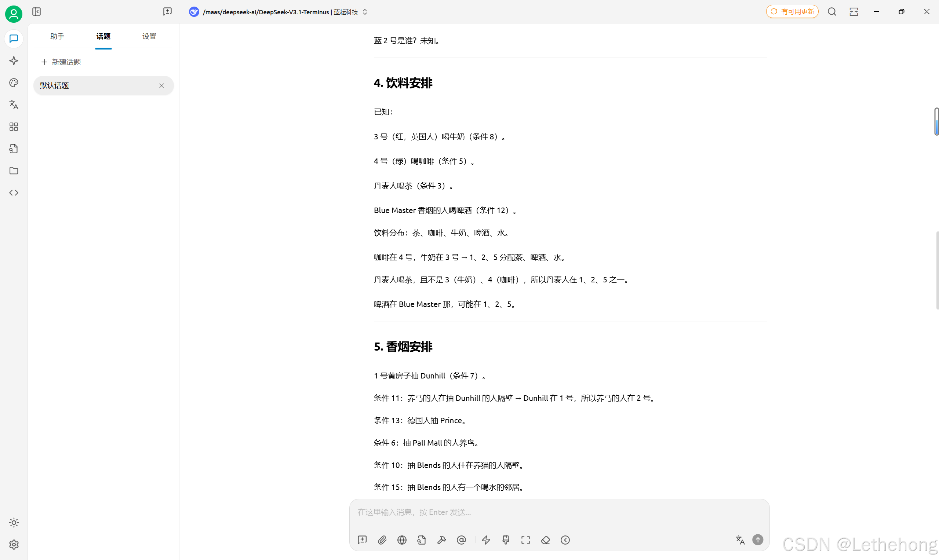Click the clear context brush icon

pos(506,540)
